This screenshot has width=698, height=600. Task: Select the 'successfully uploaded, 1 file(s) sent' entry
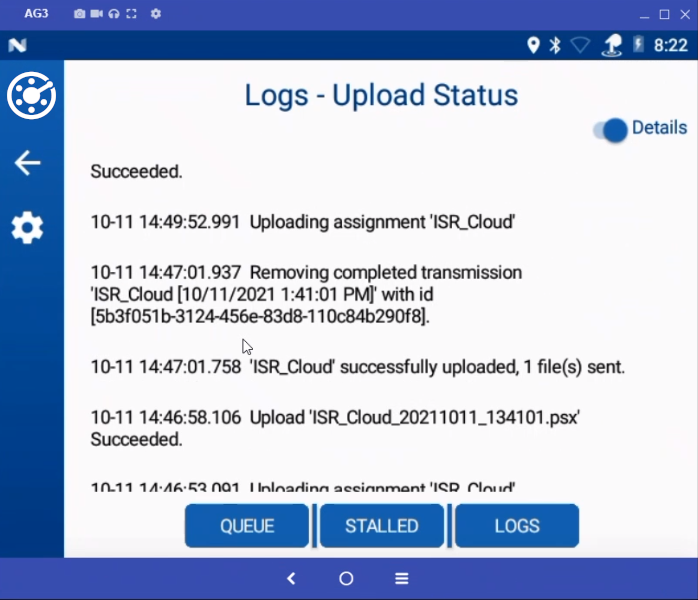point(357,367)
